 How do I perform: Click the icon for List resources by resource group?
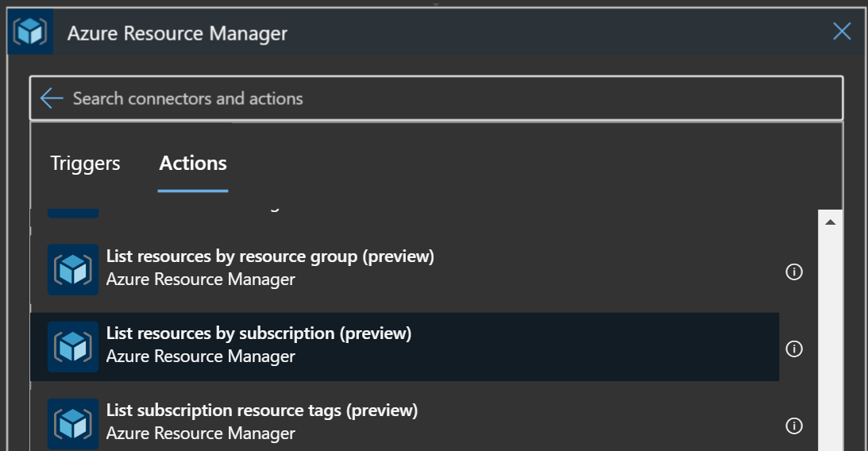pos(73,269)
